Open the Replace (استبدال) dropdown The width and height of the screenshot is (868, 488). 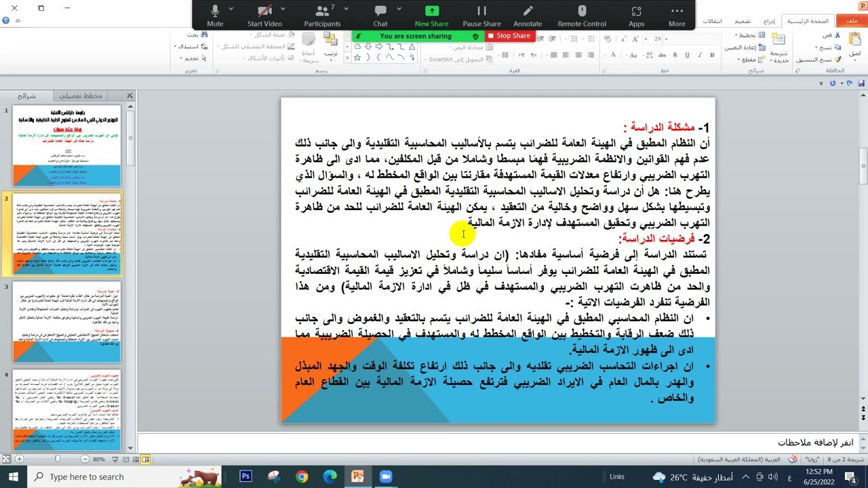point(174,47)
